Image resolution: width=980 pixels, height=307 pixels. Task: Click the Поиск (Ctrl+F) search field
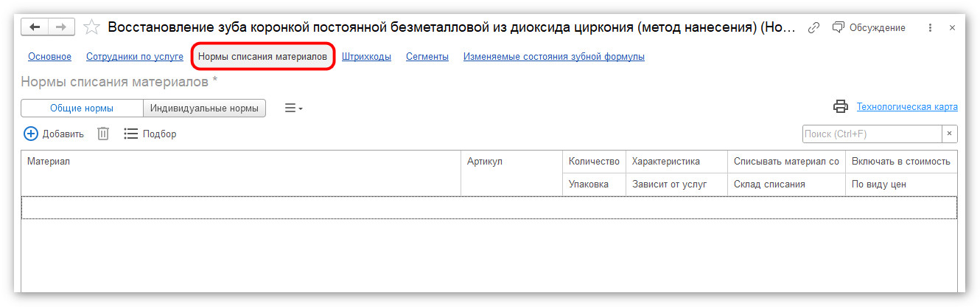[x=872, y=134]
